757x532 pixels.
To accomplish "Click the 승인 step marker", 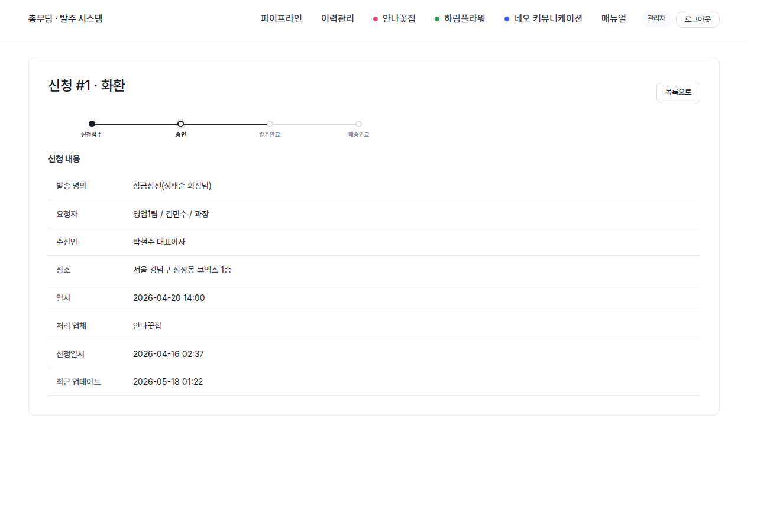I will 180,124.
